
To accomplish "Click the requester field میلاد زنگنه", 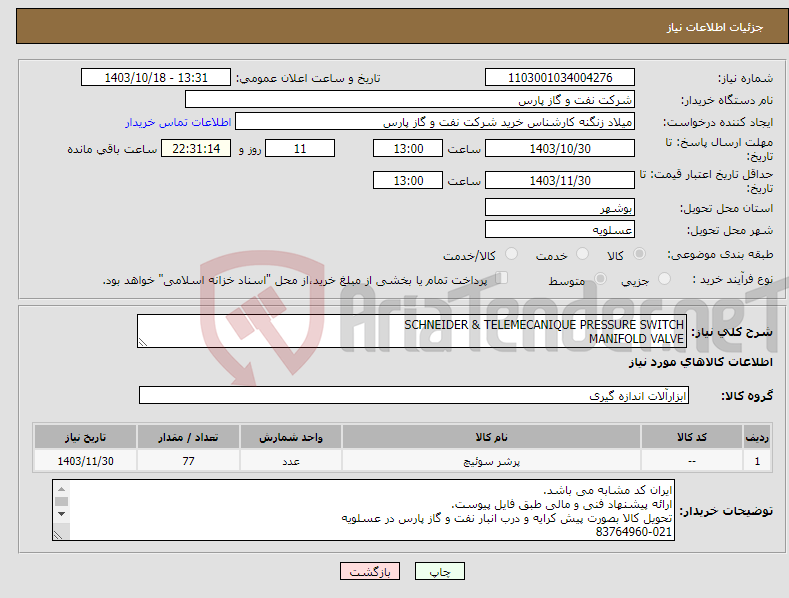I will (x=435, y=122).
